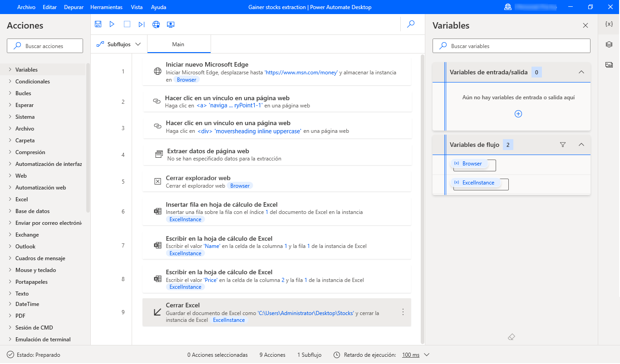Open the Herramientas menu
Screen dimensions: 620x364
pyautogui.click(x=106, y=7)
